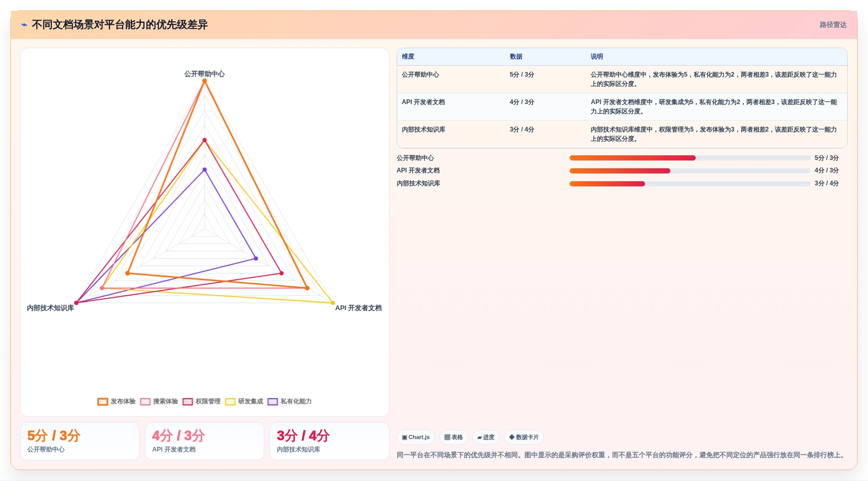Toggle the 私有化能力 legend series
This screenshot has width=868, height=481.
(x=289, y=401)
